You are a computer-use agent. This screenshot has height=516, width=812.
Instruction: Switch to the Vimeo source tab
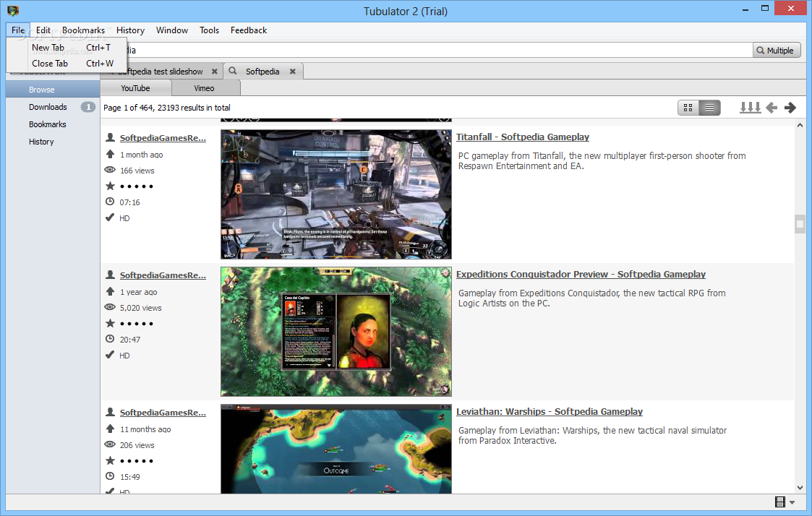[204, 88]
